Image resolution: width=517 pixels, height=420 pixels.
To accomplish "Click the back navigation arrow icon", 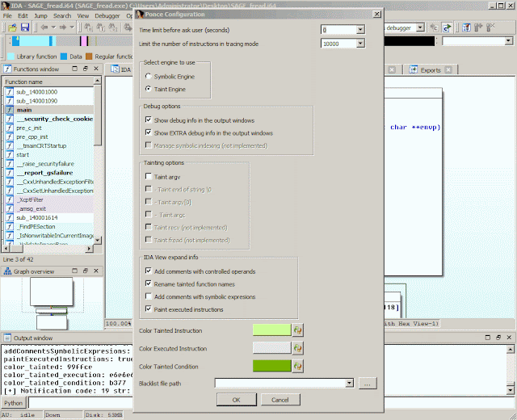I will point(44,27).
